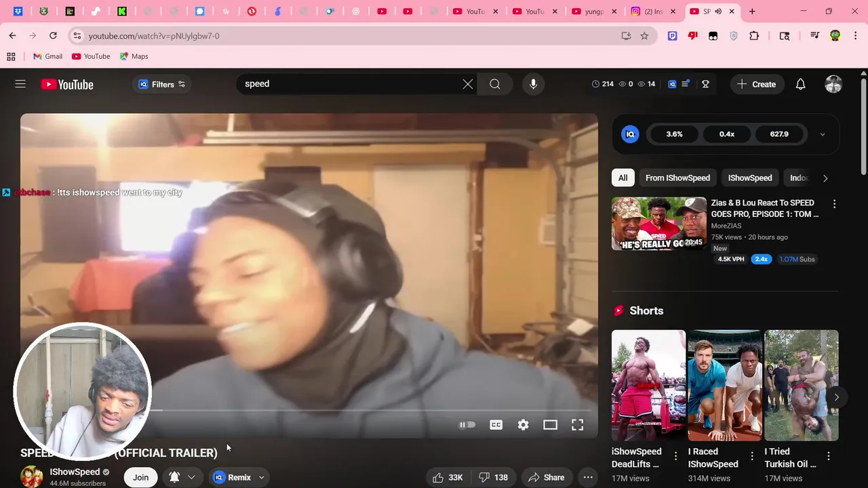Show the next Shorts with the arrow
Viewport: 868px width, 488px height.
pos(836,398)
